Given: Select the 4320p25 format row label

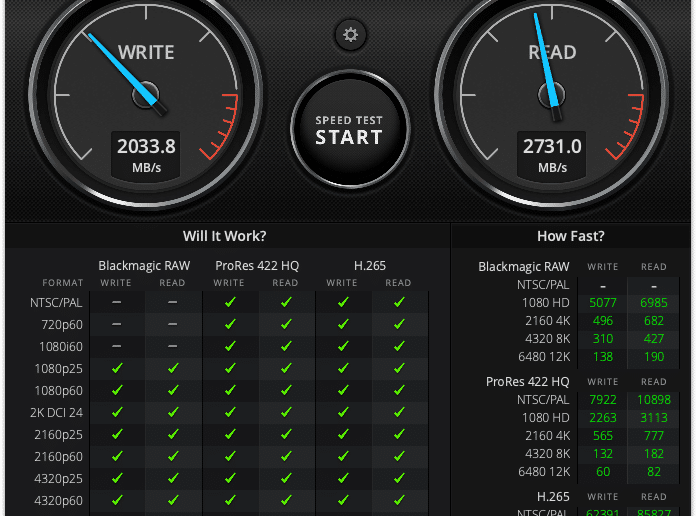Looking at the screenshot, I should point(59,479).
